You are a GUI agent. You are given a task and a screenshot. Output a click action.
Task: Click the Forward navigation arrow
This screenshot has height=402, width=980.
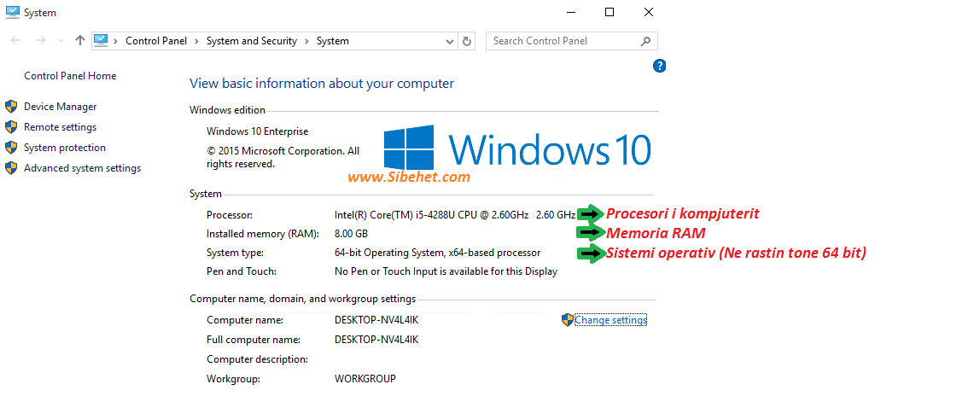[x=41, y=41]
